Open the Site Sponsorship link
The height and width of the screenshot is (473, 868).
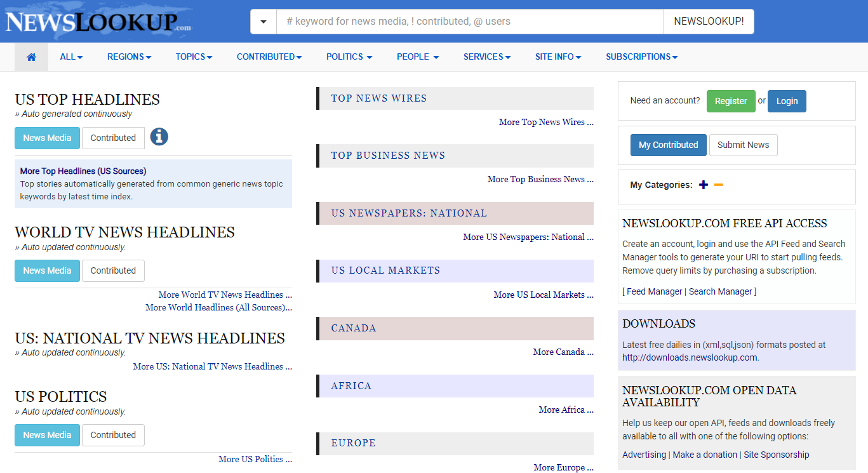tap(777, 455)
